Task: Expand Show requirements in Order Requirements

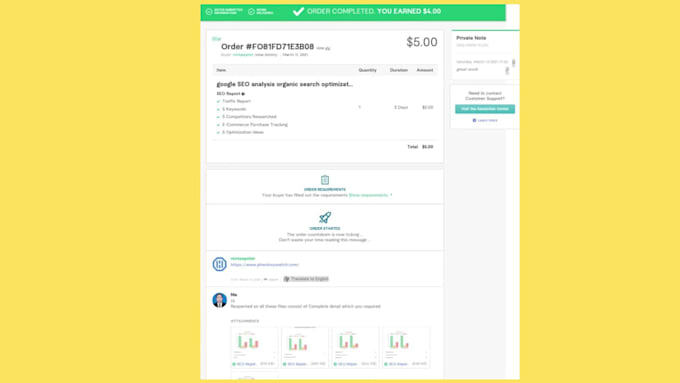Action: [x=368, y=195]
